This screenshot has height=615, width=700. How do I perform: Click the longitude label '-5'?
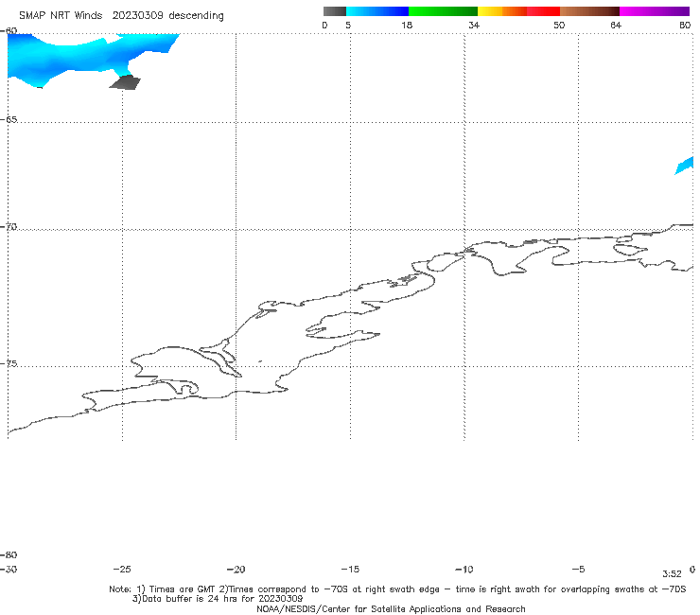[x=578, y=569]
